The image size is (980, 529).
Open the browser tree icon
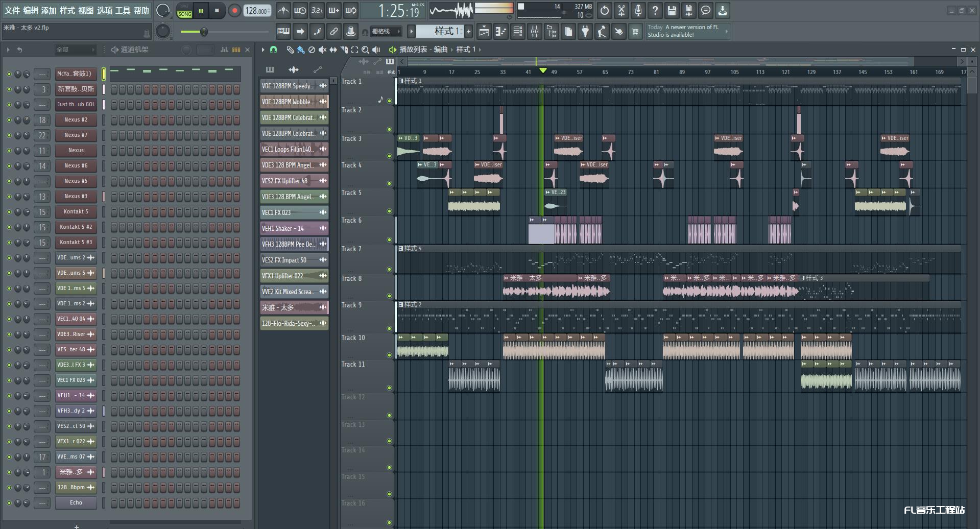552,32
